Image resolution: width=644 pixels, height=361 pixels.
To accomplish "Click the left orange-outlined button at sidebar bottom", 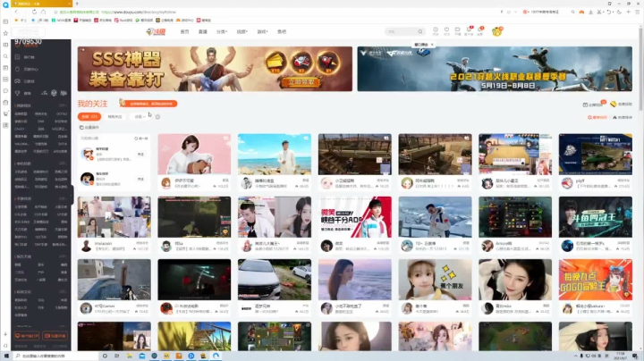I will click(27, 336).
